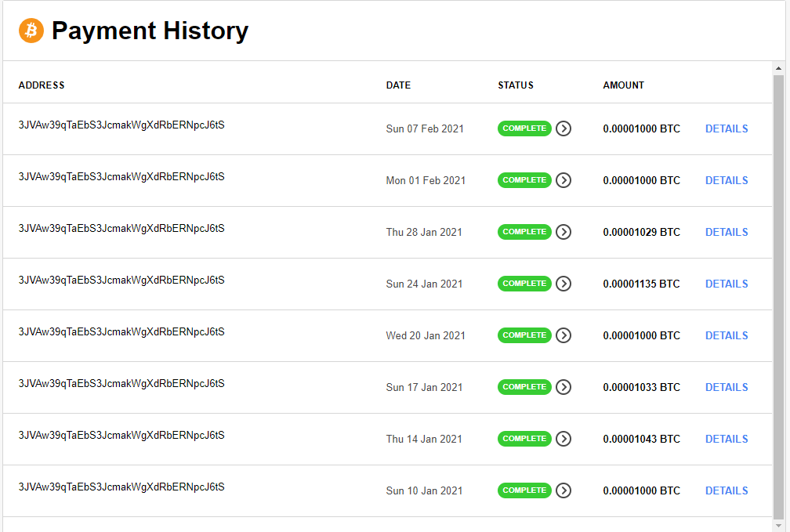The image size is (790, 532).
Task: Click COMPLETE badge on Sun 07 Feb 2021 row
Action: tap(524, 128)
